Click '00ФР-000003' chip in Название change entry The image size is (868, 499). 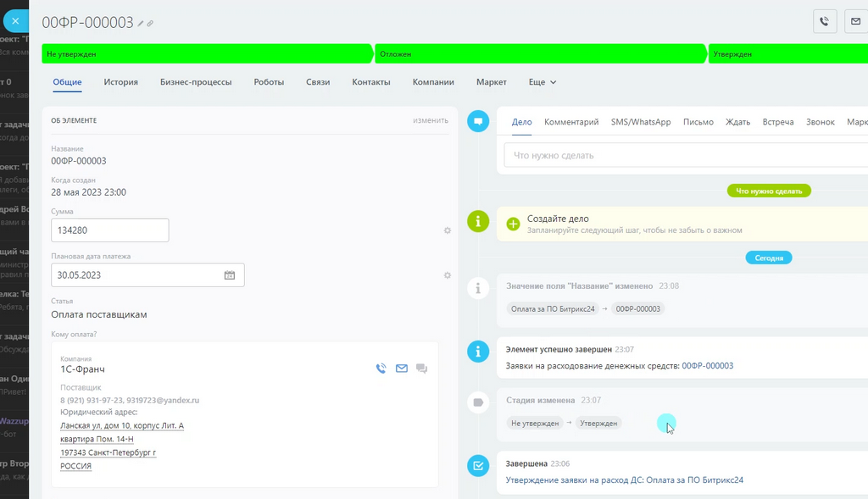[x=637, y=308]
